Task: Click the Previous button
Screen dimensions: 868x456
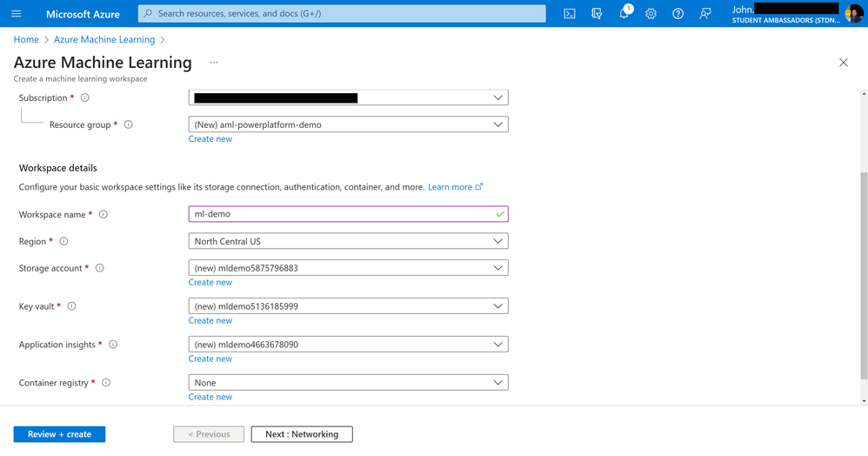Action: coord(209,434)
